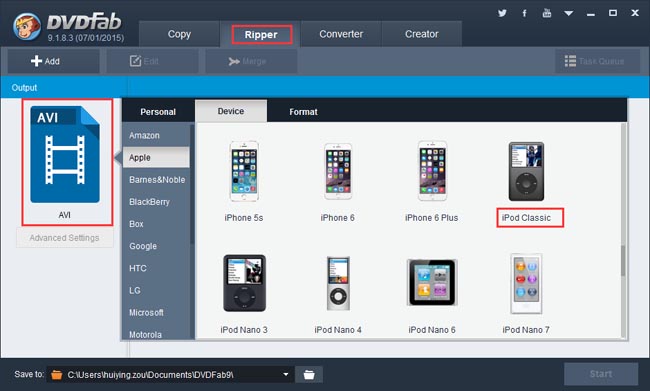This screenshot has height=391, width=650.
Task: Open the Format profile tab
Action: click(x=303, y=112)
